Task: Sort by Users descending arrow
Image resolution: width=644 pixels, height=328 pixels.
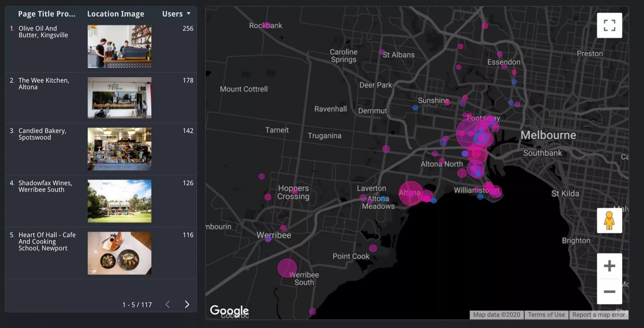Action: 189,14
